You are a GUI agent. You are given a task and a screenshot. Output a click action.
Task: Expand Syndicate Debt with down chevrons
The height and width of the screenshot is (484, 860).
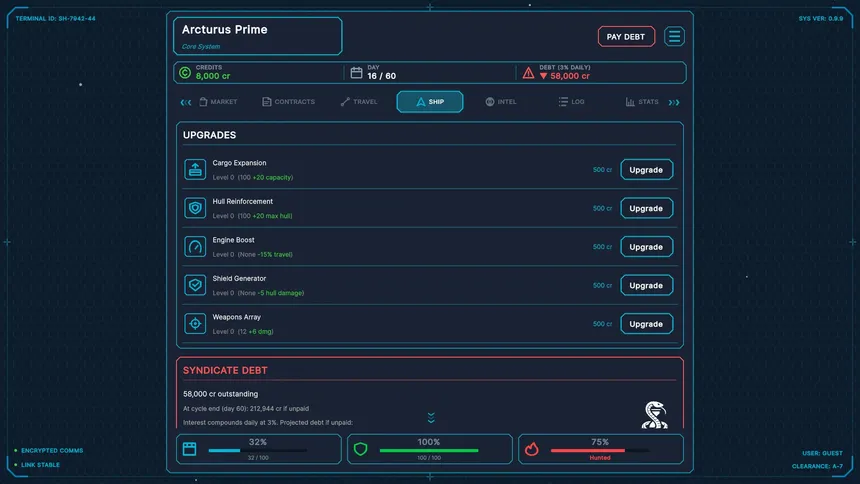(x=431, y=418)
